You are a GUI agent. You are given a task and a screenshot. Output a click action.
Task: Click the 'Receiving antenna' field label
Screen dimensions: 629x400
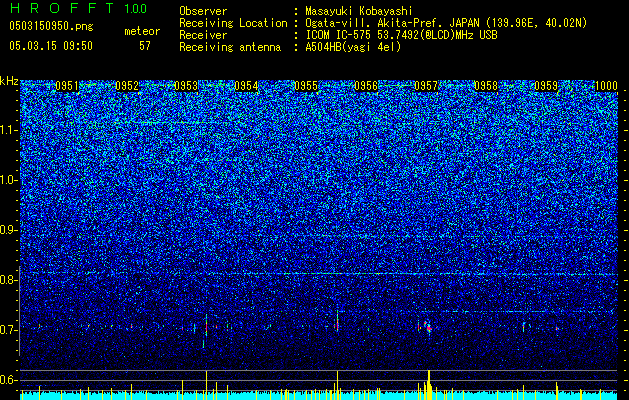[x=230, y=47]
